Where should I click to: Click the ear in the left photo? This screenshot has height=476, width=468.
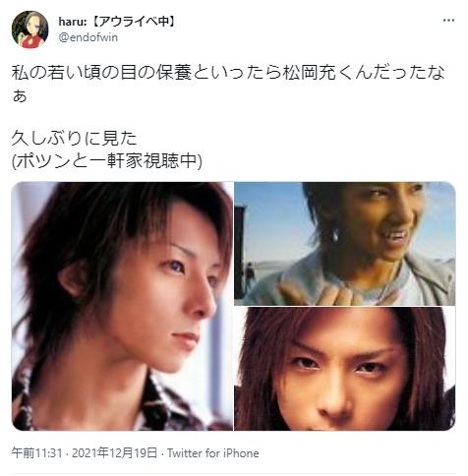coord(73,278)
